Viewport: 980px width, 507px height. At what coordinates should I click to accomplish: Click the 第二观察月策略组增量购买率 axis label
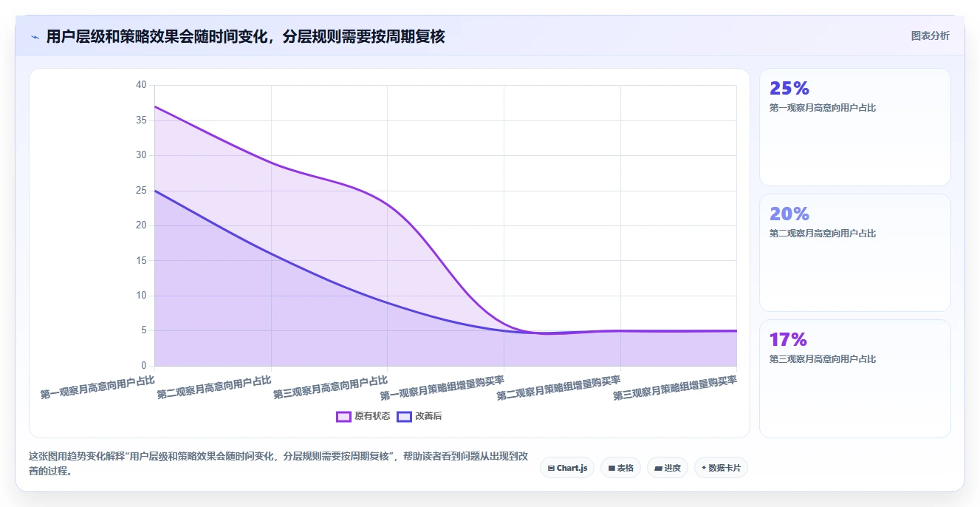(558, 387)
